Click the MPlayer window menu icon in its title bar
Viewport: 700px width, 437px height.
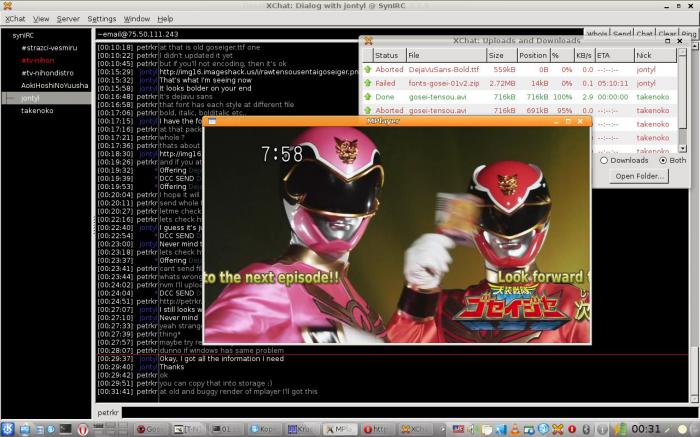212,121
